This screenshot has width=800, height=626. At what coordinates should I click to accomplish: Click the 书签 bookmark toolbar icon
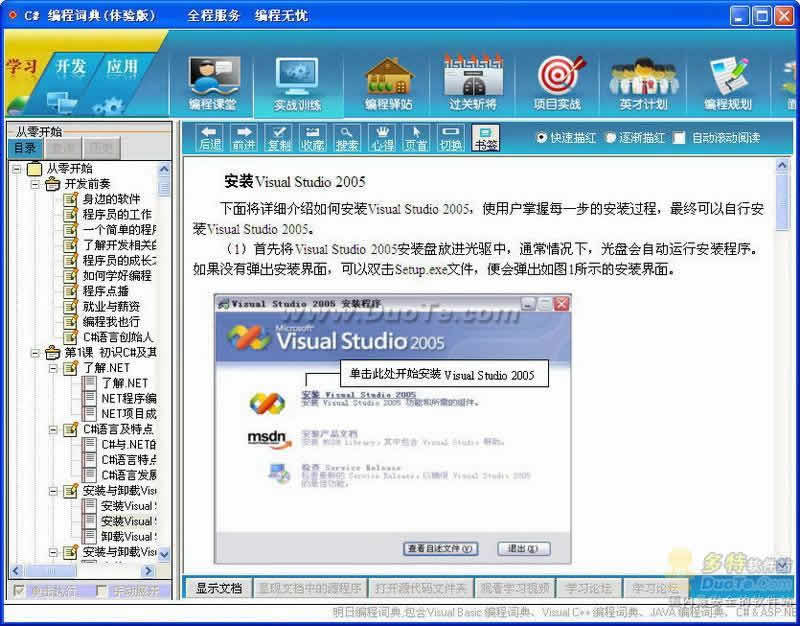(x=485, y=138)
